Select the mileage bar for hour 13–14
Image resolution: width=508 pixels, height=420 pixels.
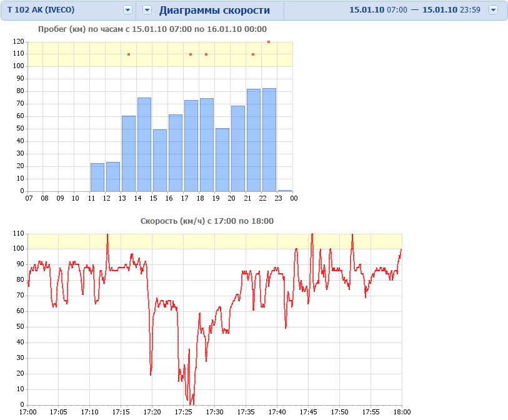tap(129, 154)
